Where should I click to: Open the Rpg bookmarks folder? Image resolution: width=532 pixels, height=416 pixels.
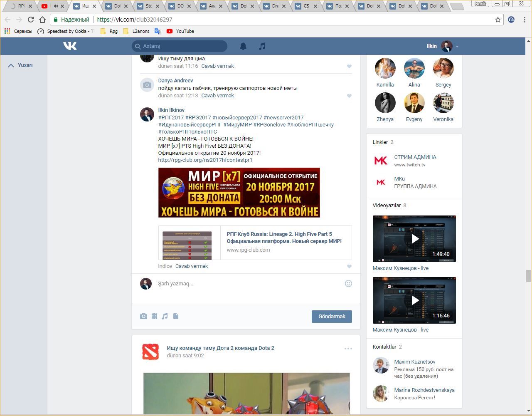[109, 31]
